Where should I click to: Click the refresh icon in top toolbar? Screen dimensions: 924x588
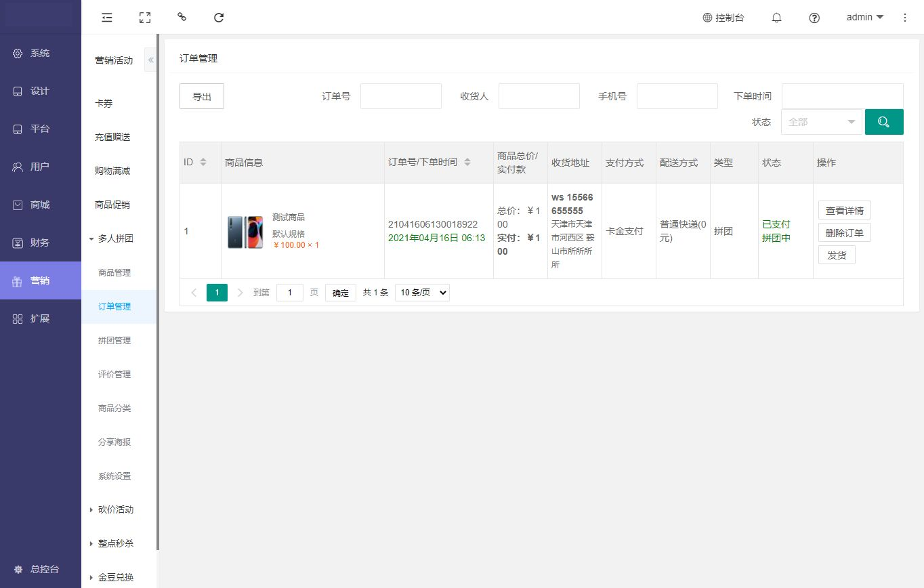point(219,18)
